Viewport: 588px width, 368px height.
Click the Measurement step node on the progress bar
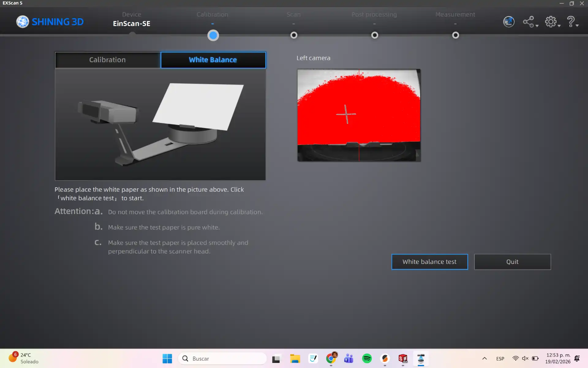(x=455, y=35)
